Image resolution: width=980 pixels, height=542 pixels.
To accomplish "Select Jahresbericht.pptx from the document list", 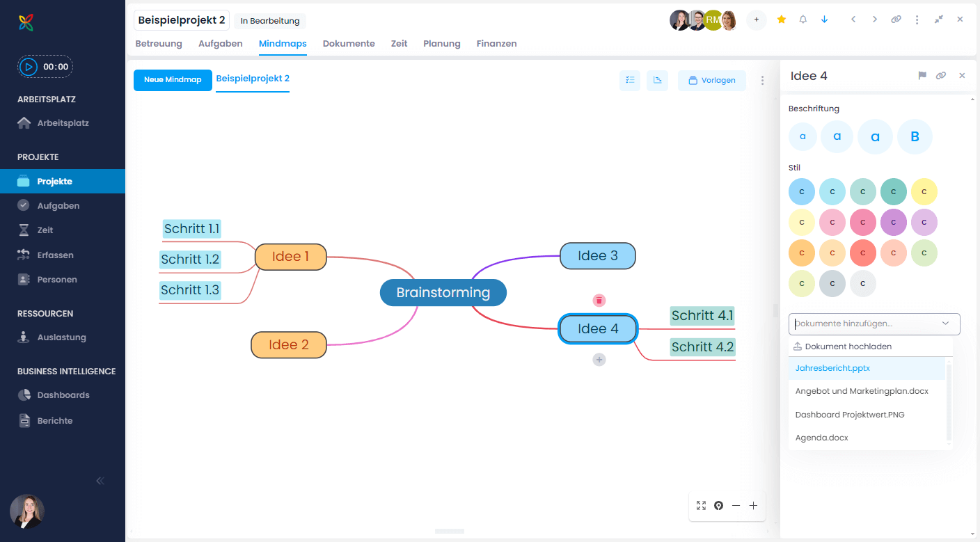I will pos(832,367).
